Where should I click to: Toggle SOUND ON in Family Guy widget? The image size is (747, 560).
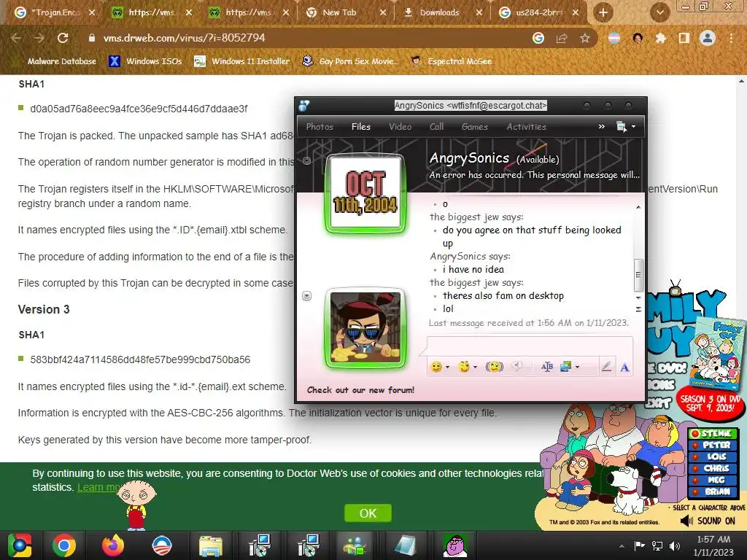(x=707, y=521)
